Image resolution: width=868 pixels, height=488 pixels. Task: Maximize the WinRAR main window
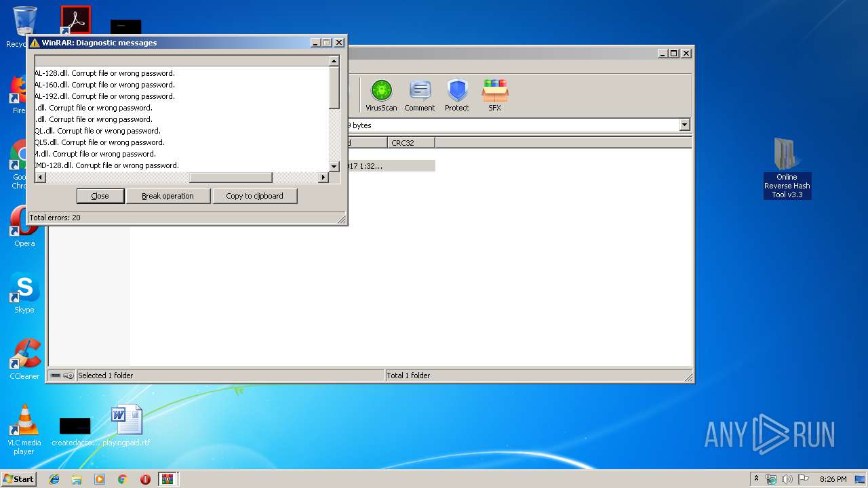(x=673, y=53)
